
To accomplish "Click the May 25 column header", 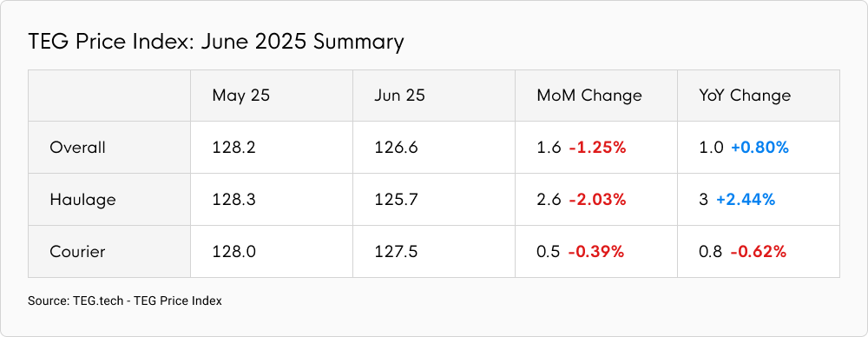I will (x=240, y=96).
